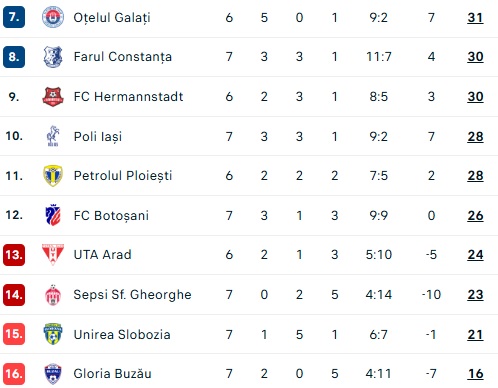The height and width of the screenshot is (388, 498).
Task: Open the Gloria Buzău club logo
Action: pyautogui.click(x=53, y=374)
